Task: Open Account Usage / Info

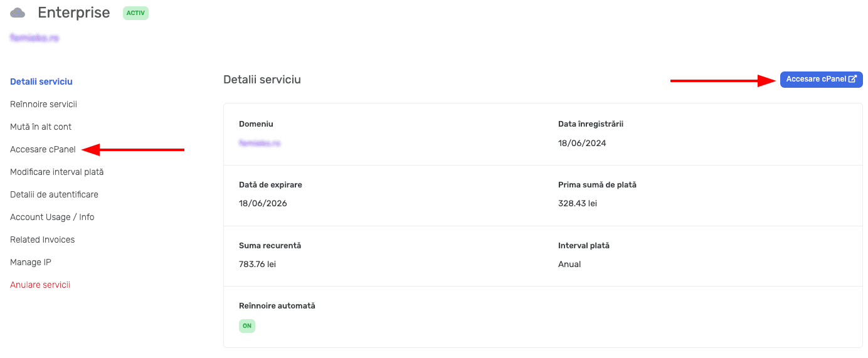Action: coord(52,217)
